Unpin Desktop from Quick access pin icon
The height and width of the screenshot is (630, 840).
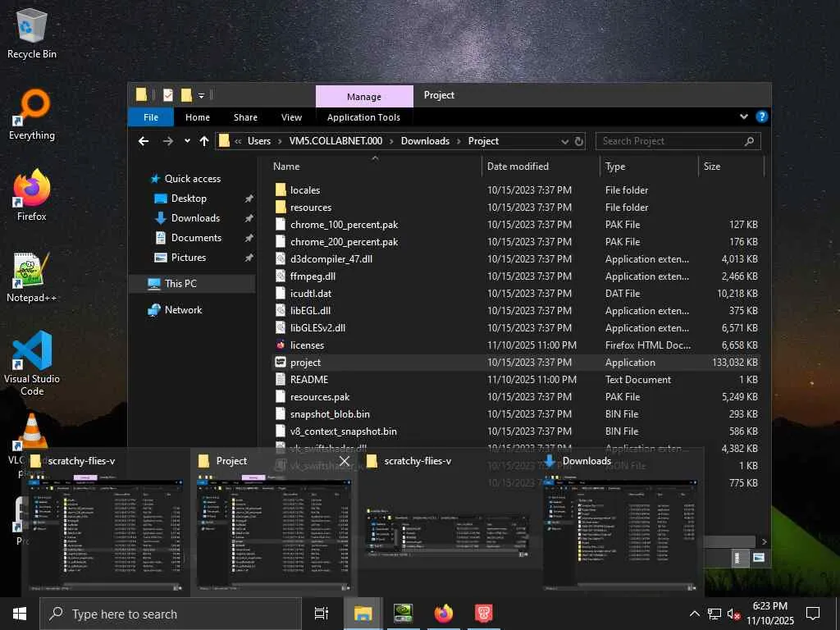tap(249, 199)
